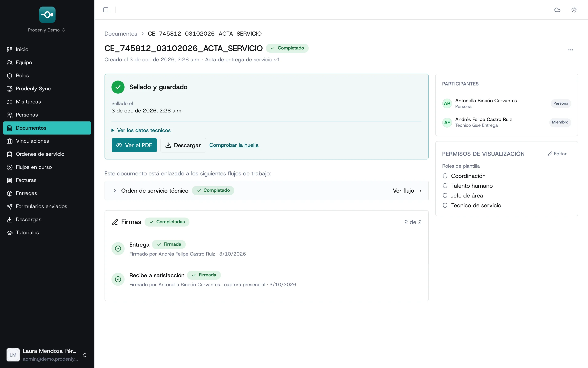This screenshot has width=588, height=368.
Task: Click the Entrega signature check icon
Action: click(118, 248)
